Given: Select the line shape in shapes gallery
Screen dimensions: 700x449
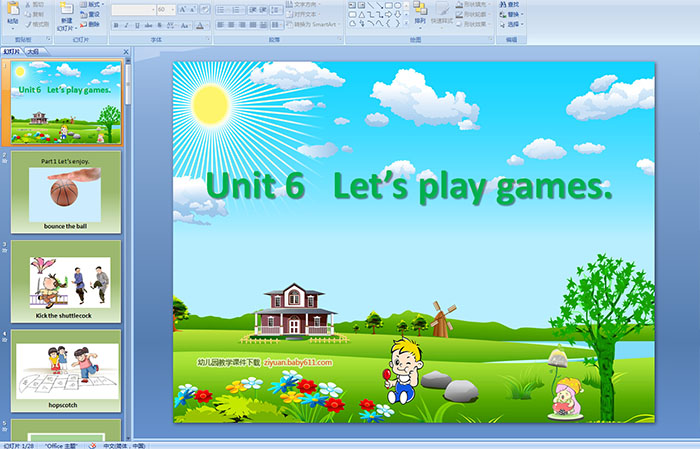Looking at the screenshot, I should pyautogui.click(x=370, y=5).
